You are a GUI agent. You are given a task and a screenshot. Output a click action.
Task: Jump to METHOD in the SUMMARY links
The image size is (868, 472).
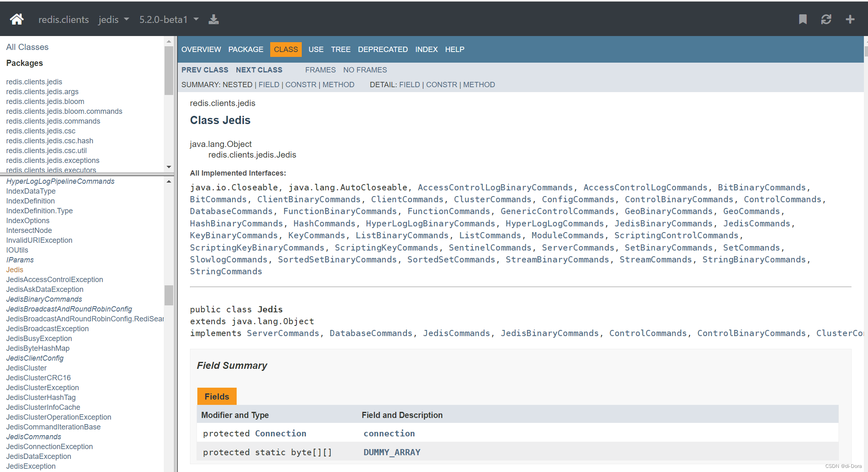(339, 84)
